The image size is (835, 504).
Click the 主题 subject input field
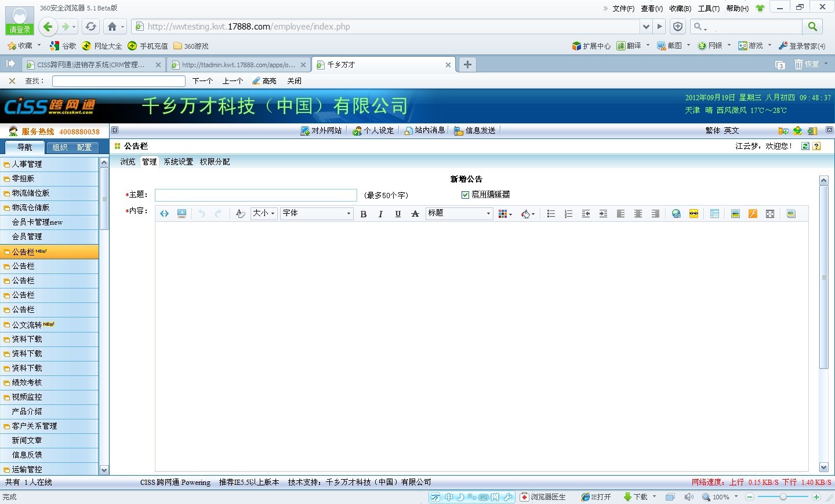pyautogui.click(x=256, y=195)
